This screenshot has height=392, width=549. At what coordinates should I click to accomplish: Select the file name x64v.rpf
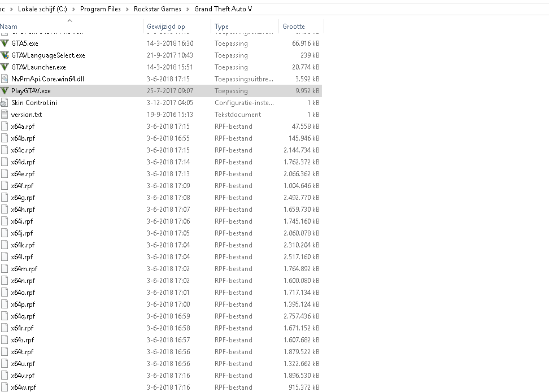tap(23, 376)
